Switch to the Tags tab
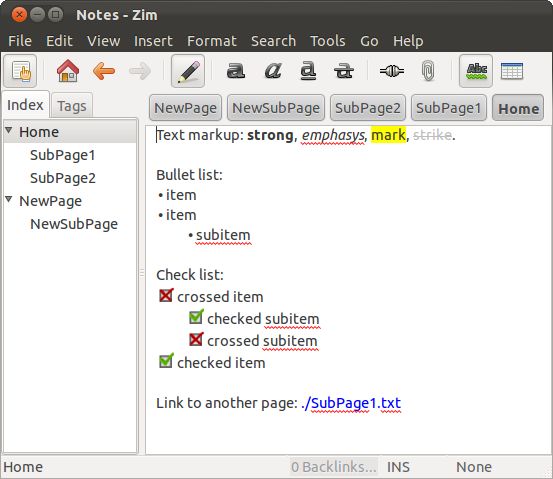The image size is (553, 479). click(x=72, y=106)
